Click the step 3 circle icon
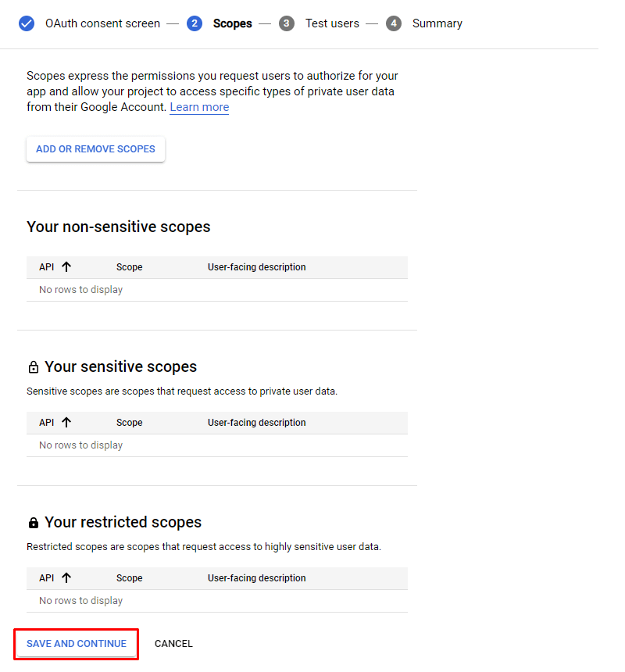Image resolution: width=625 pixels, height=672 pixels. (286, 23)
